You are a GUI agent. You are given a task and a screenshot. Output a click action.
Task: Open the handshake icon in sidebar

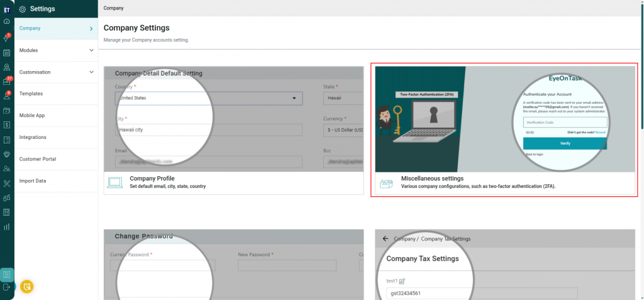click(6, 154)
